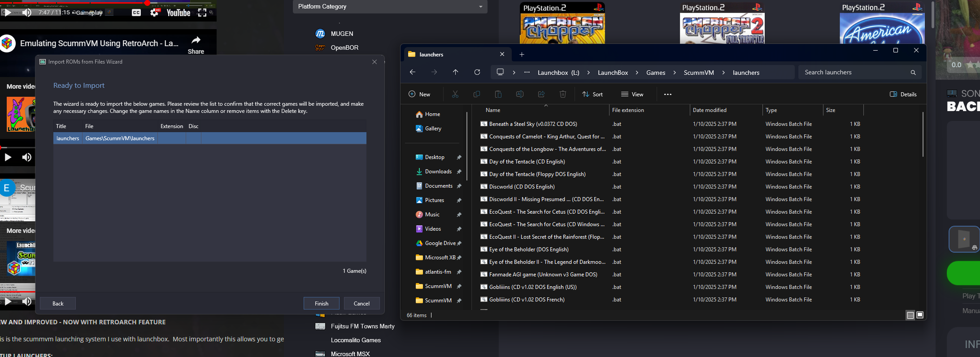Mute the top YouTube video volume
Screen dimensions: 980x357
27,13
